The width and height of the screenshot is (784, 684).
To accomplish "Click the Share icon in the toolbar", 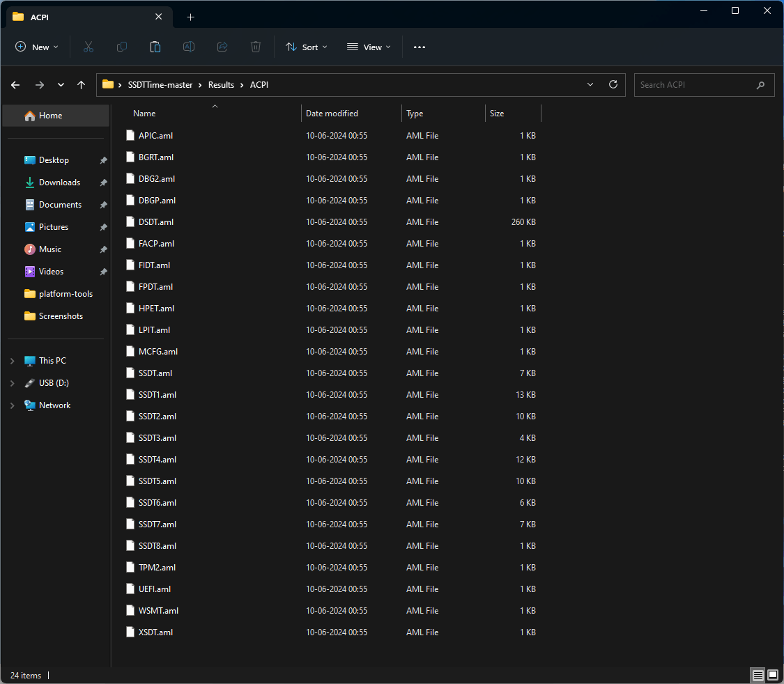I will 222,47.
